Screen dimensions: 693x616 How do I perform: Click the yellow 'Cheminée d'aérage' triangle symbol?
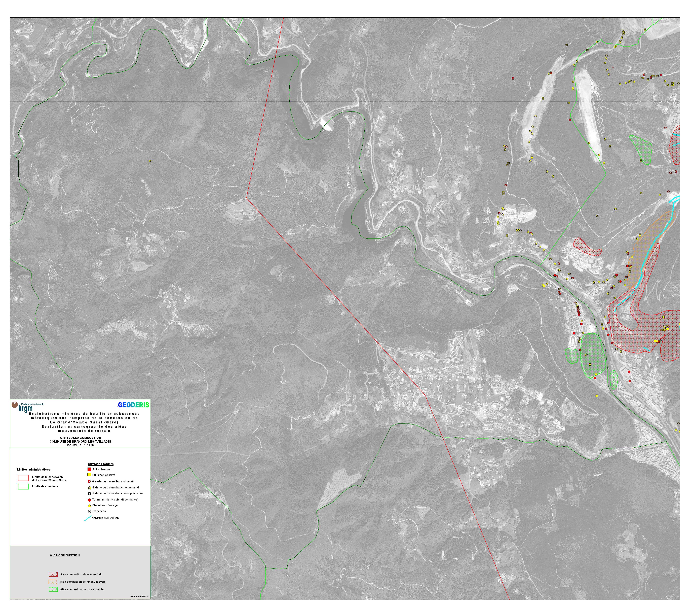[x=89, y=506]
